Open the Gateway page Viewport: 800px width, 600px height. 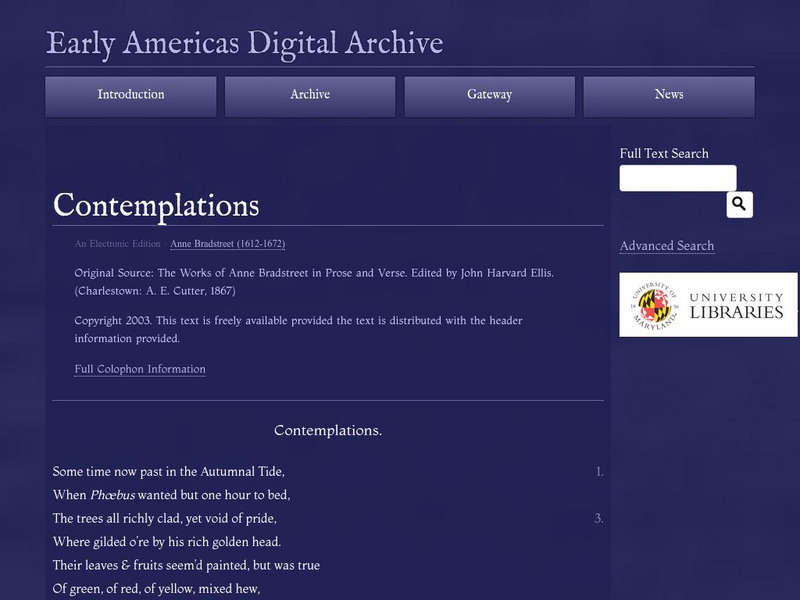click(489, 95)
